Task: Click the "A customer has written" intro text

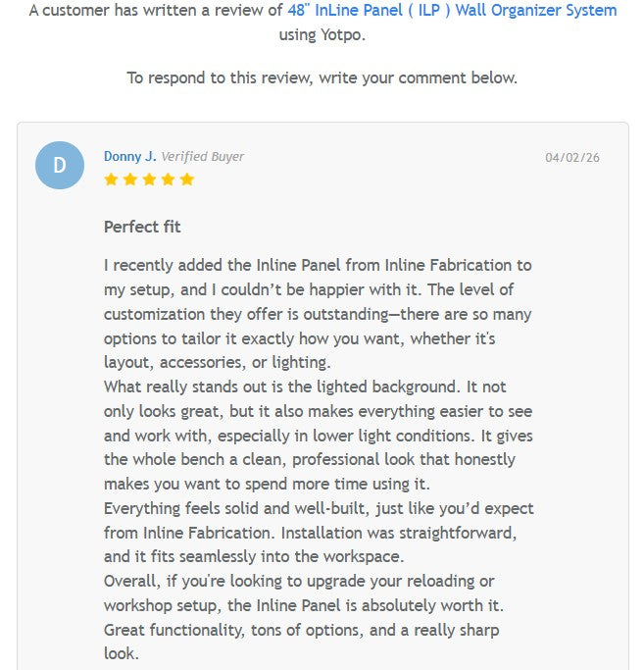Action: click(157, 11)
